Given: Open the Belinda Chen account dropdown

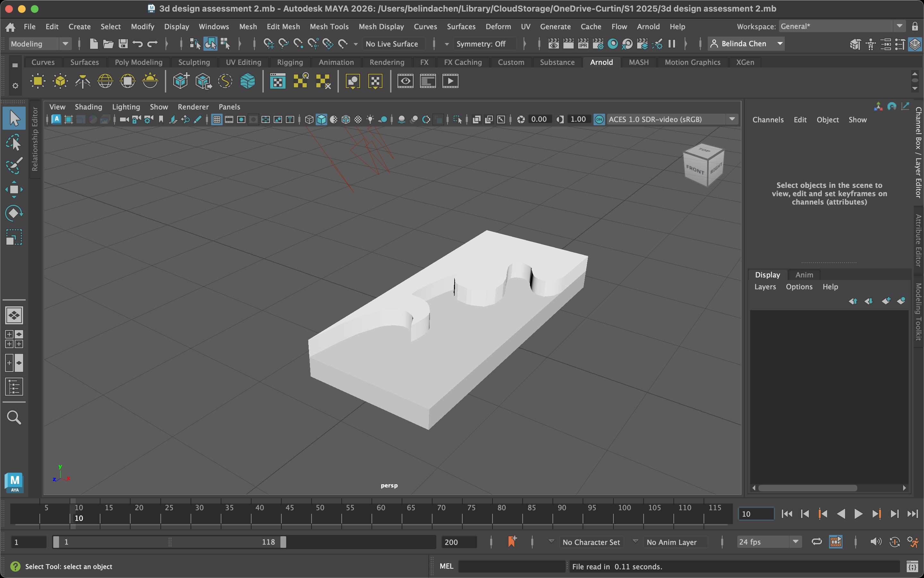Looking at the screenshot, I should 747,44.
